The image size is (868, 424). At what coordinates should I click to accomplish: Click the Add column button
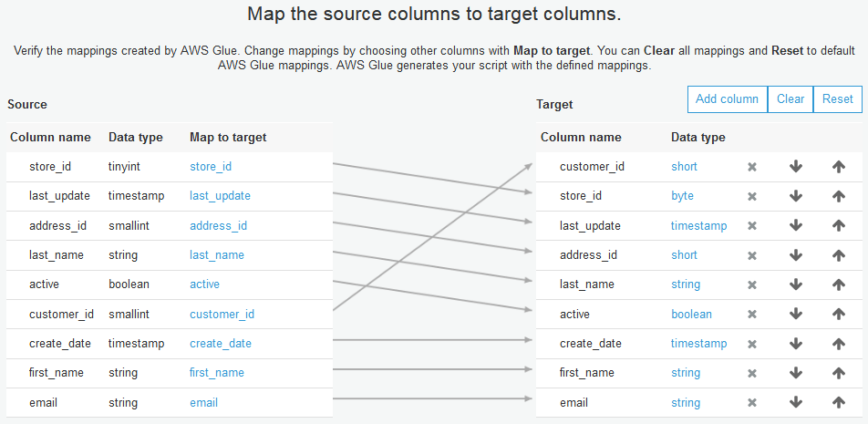[x=727, y=99]
